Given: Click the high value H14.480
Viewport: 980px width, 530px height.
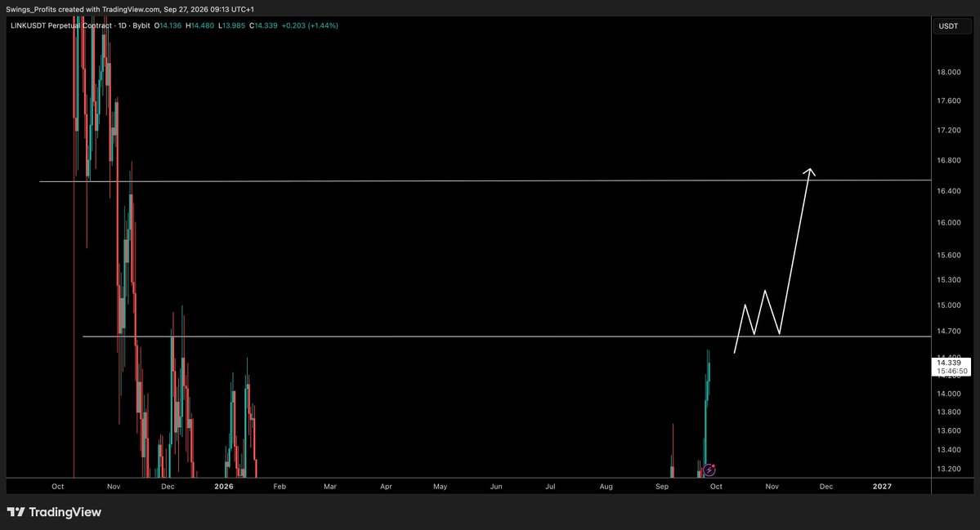Looking at the screenshot, I should [200, 25].
